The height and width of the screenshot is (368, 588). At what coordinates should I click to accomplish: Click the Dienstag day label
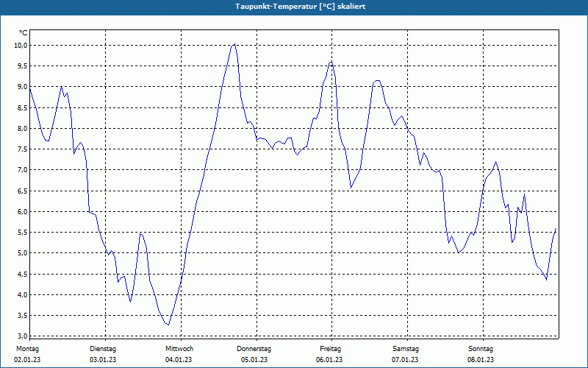(x=103, y=349)
